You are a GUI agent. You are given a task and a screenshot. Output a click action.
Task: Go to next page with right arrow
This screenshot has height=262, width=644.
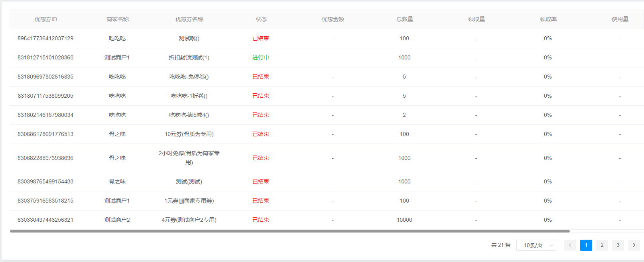pyautogui.click(x=634, y=245)
